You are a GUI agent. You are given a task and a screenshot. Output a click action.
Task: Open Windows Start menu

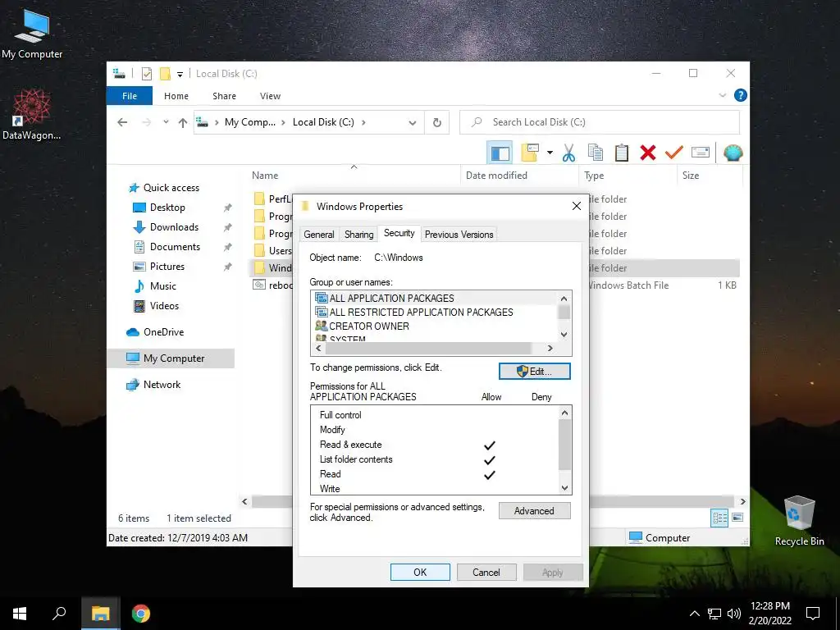coord(20,614)
